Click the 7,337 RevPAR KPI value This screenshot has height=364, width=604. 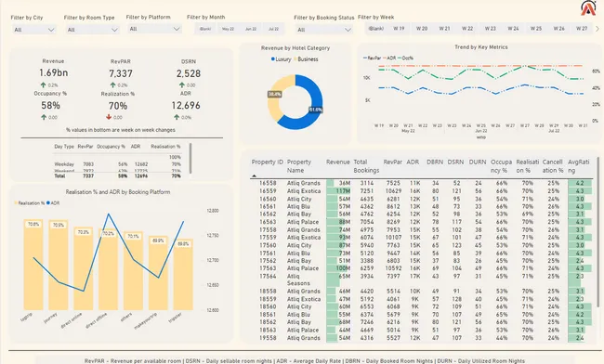click(x=121, y=73)
